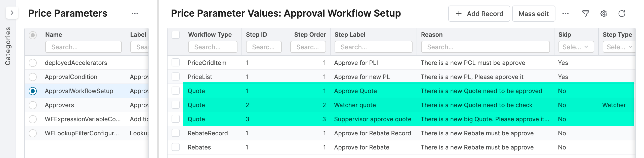Click the Mass edit button

[533, 14]
